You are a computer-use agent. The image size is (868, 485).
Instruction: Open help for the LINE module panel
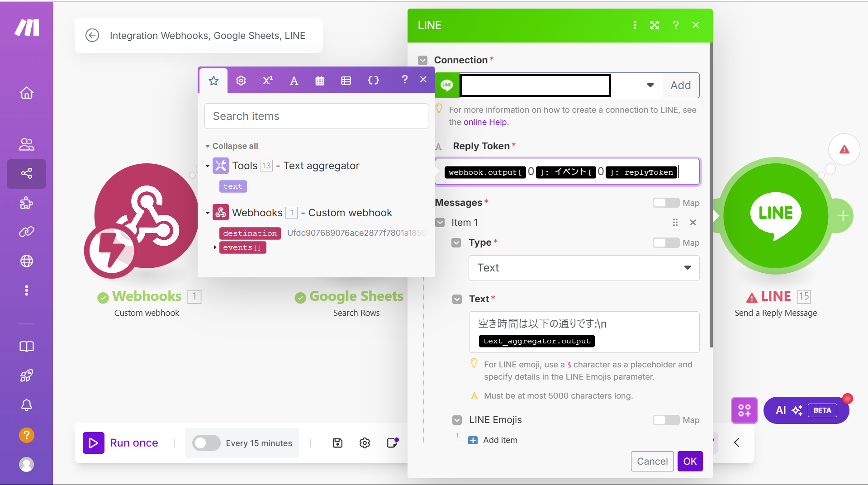click(676, 25)
